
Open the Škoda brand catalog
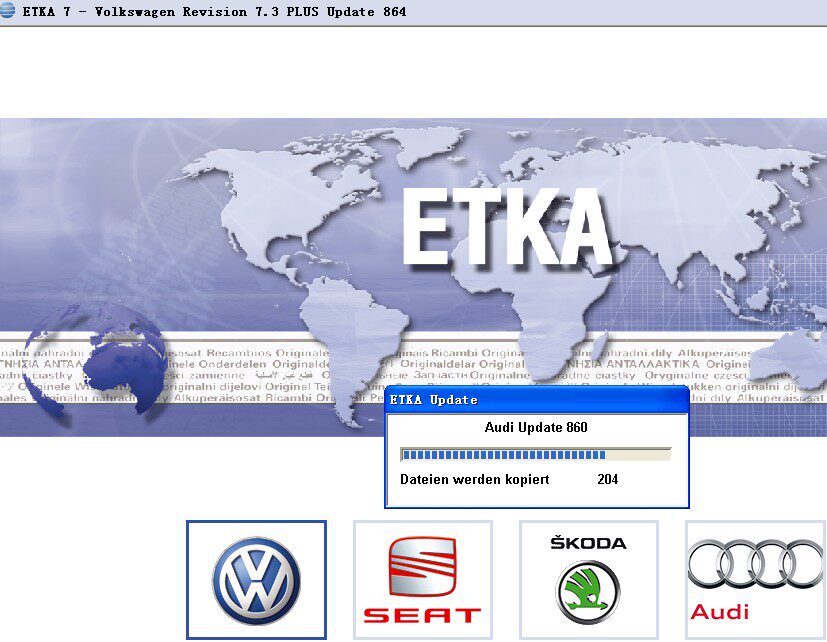click(589, 580)
